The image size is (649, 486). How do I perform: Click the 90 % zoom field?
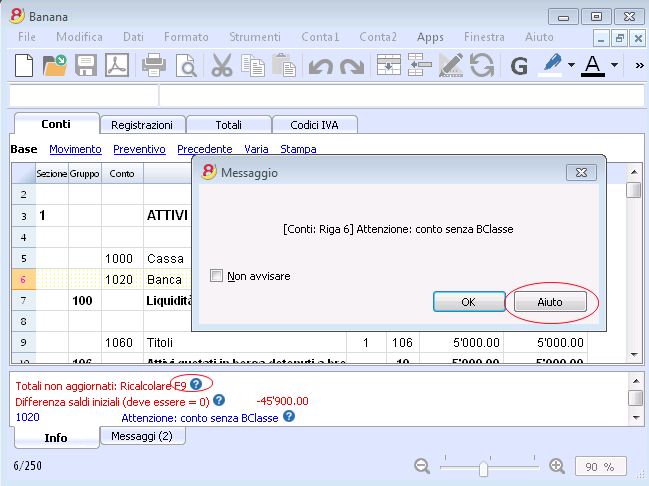pos(600,467)
